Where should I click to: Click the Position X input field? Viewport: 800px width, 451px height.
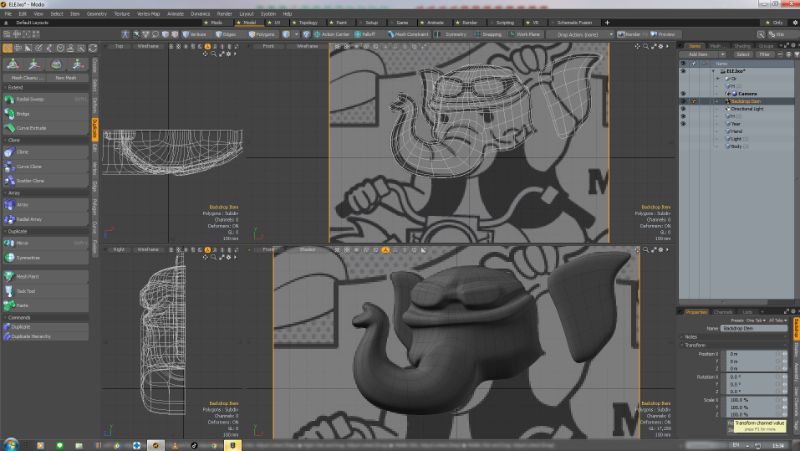(754, 354)
